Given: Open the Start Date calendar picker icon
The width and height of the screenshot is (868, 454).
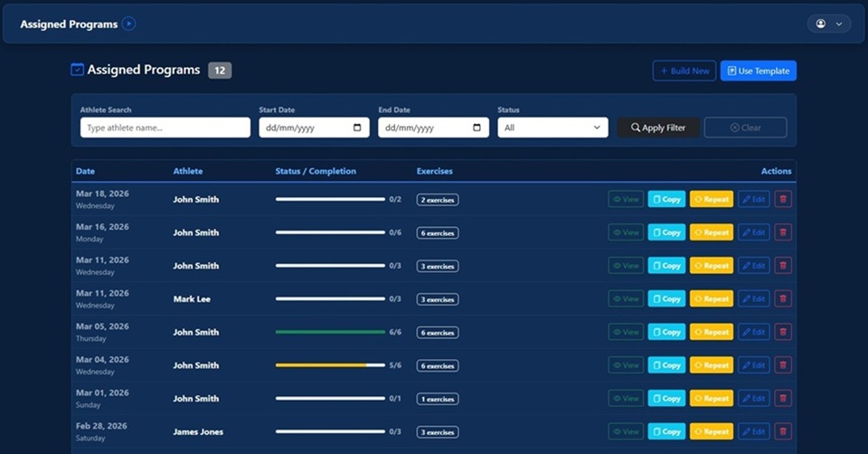Looking at the screenshot, I should coord(357,128).
